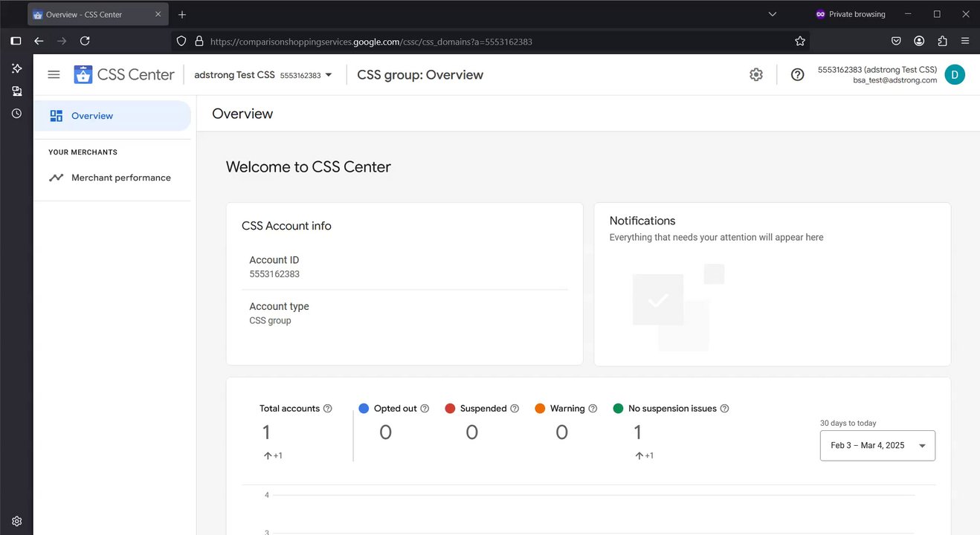The width and height of the screenshot is (980, 535).
Task: Click the user account avatar D
Action: (x=955, y=74)
